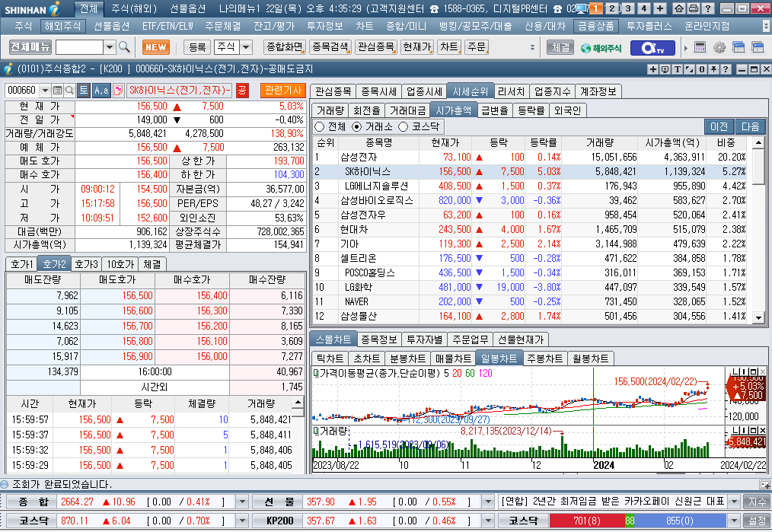Screen dimensions: 772x532
Task: Open the 종합 index ticker dropdown
Action: click(x=242, y=502)
